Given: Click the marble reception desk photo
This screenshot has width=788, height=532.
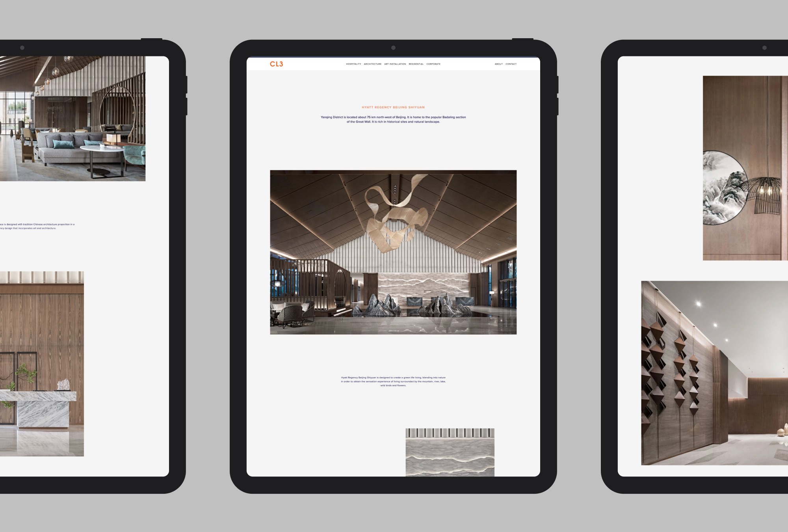Looking at the screenshot, I should point(42,363).
